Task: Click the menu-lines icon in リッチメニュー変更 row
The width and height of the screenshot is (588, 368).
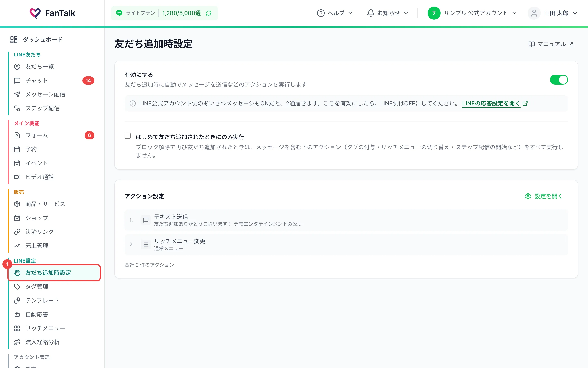Action: pyautogui.click(x=146, y=245)
